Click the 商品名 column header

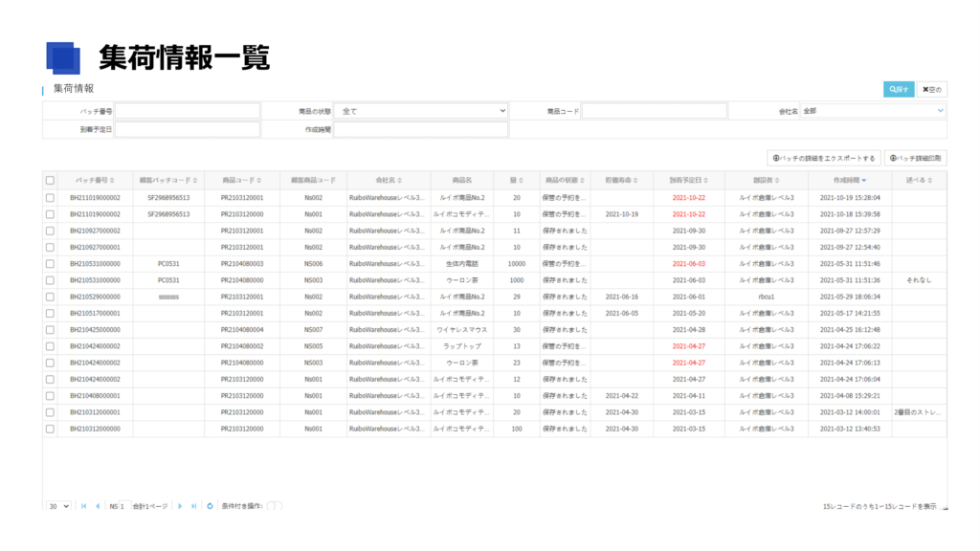[462, 180]
